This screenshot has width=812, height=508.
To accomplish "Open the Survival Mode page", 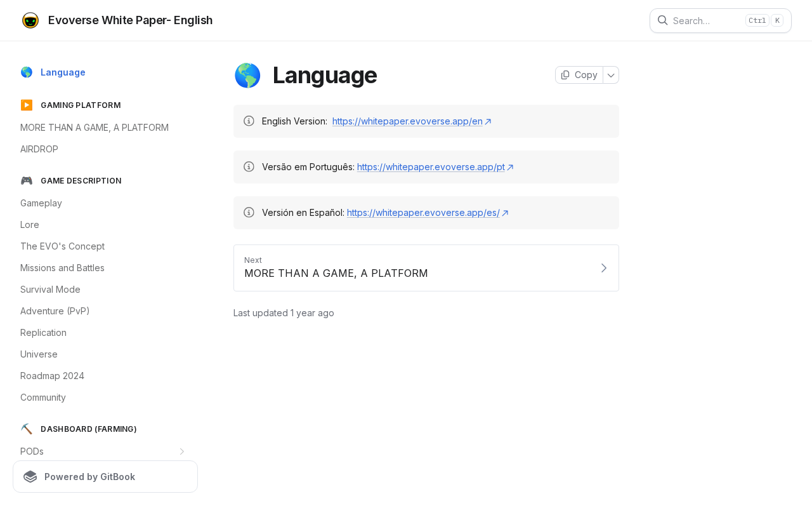I will 50,290.
